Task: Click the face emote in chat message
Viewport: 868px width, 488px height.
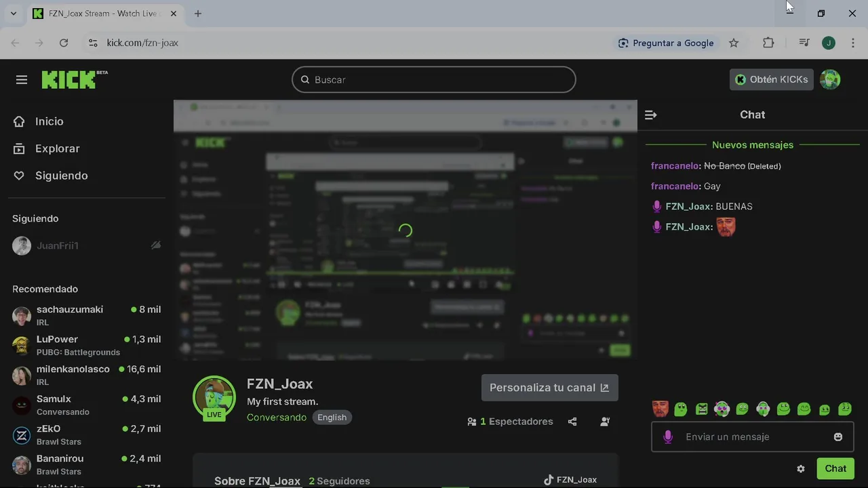Action: click(726, 227)
